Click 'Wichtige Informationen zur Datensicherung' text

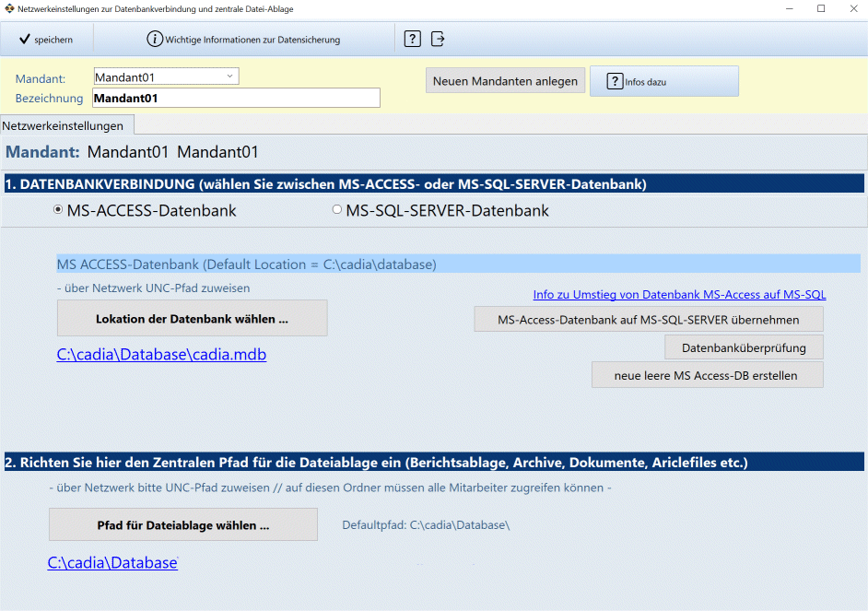(252, 40)
